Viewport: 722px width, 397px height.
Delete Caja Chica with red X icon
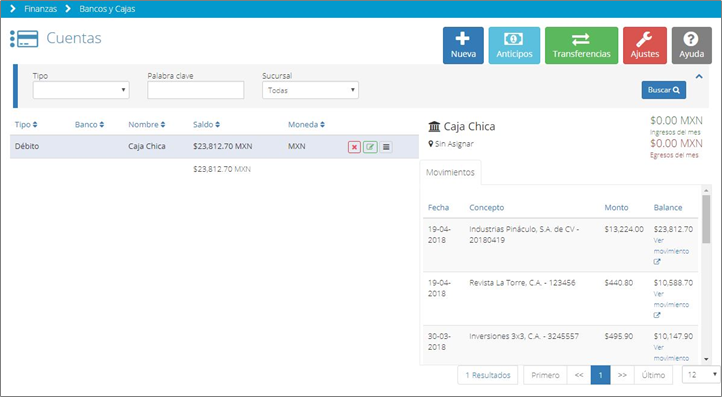pos(354,147)
